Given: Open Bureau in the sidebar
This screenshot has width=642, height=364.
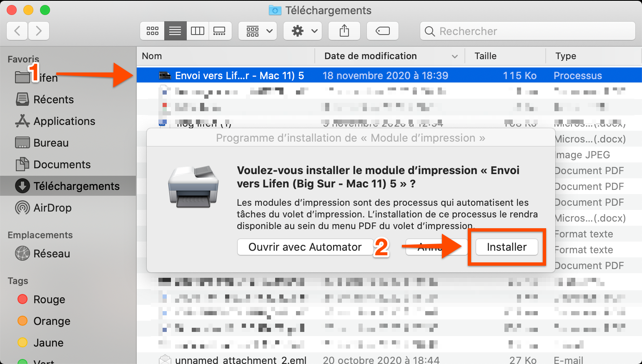Looking at the screenshot, I should (x=68, y=143).
